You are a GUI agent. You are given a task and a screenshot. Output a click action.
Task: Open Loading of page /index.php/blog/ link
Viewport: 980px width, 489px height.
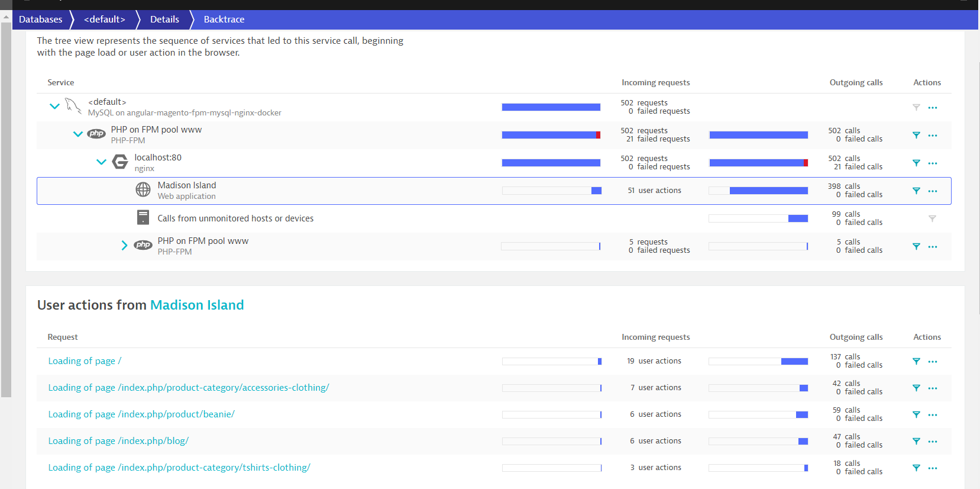pos(118,441)
